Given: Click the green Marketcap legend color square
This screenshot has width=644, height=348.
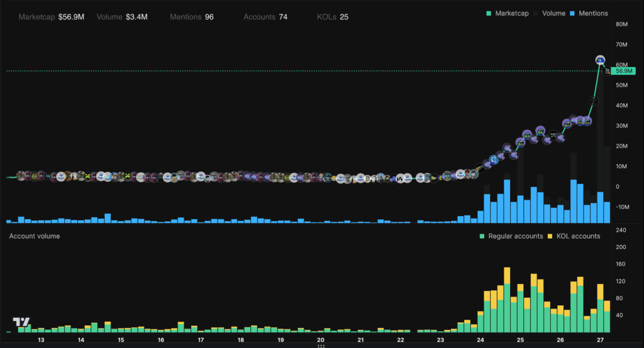Looking at the screenshot, I should [489, 13].
